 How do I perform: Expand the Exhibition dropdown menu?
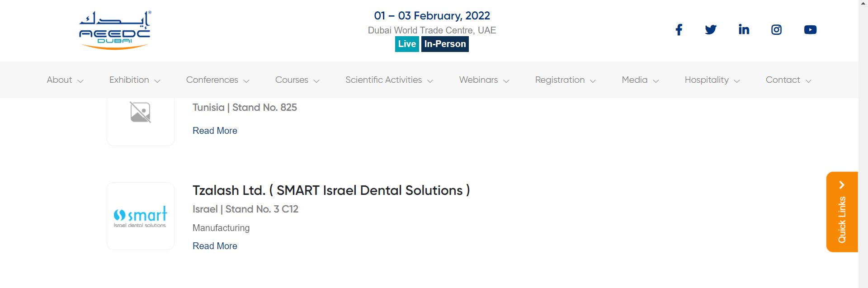[x=135, y=80]
